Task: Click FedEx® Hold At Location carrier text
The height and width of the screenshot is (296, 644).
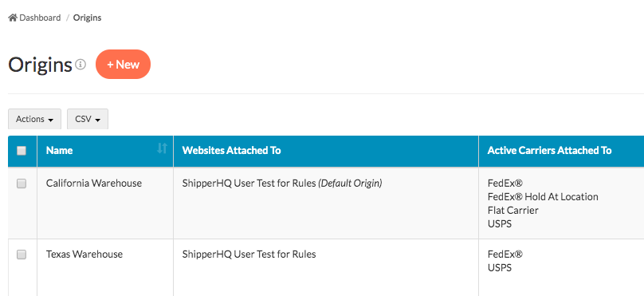Action: (543, 197)
